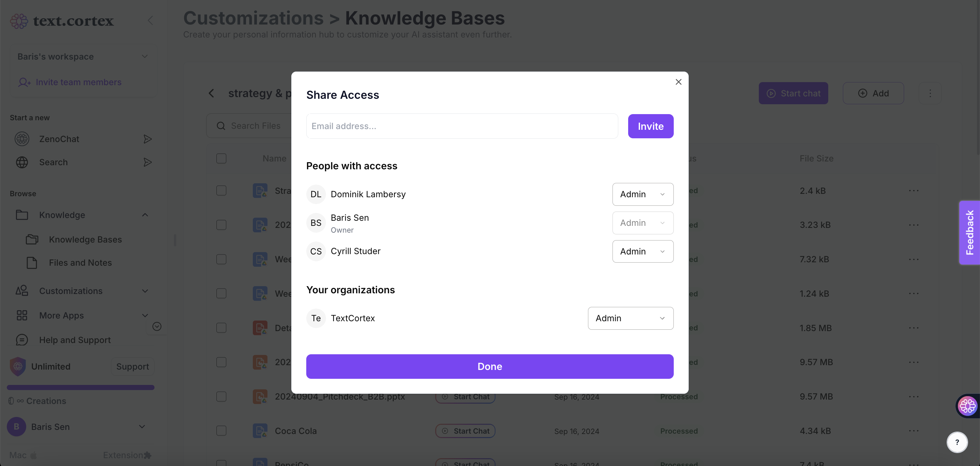The image size is (980, 466).
Task: Click the Extension puzzle icon
Action: 148,455
